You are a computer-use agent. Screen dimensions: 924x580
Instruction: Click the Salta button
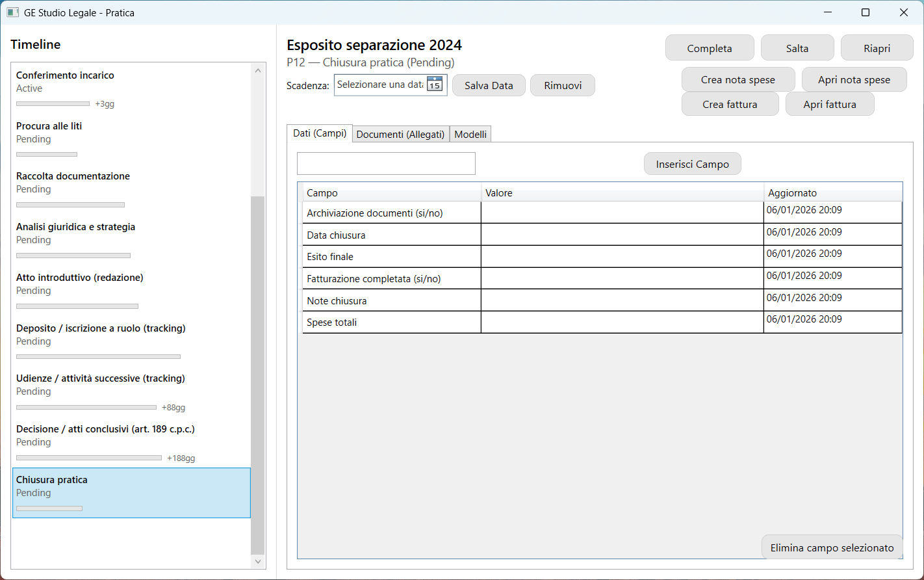point(797,48)
